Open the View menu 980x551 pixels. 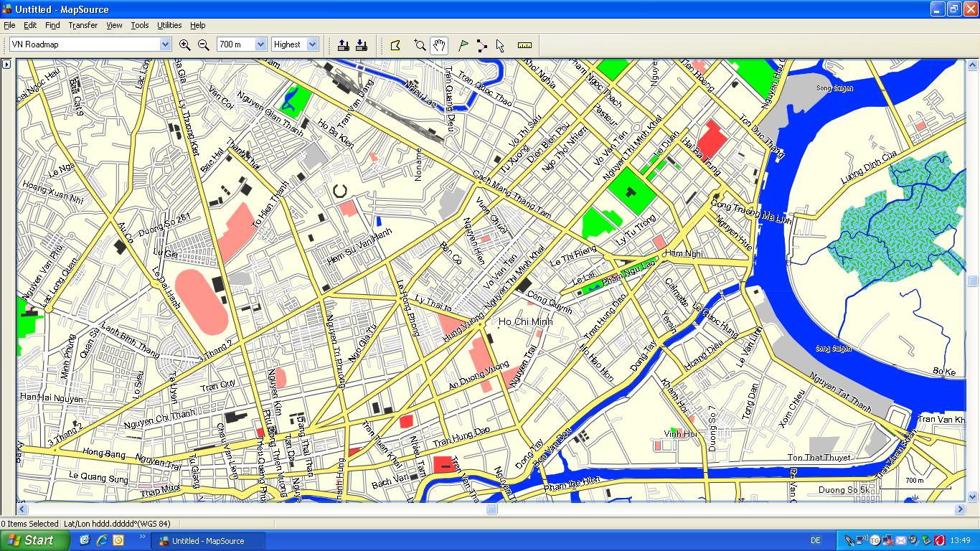[114, 25]
